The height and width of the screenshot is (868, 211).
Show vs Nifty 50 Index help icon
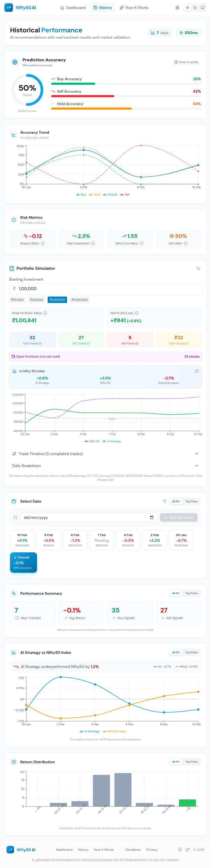[x=196, y=371]
